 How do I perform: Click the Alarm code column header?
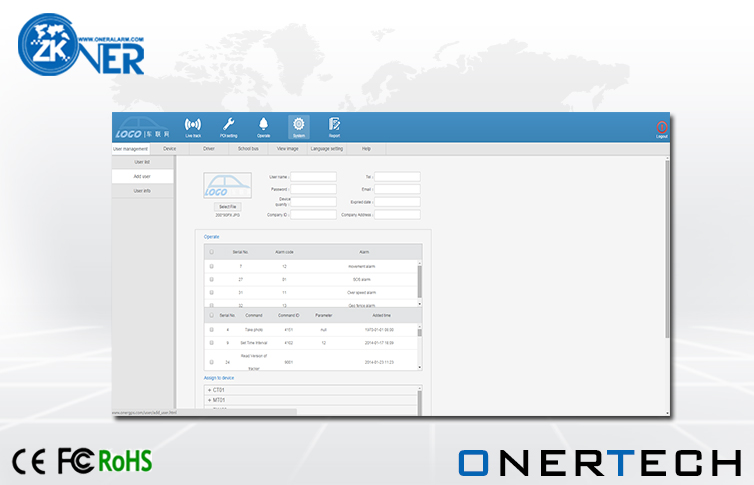284,252
